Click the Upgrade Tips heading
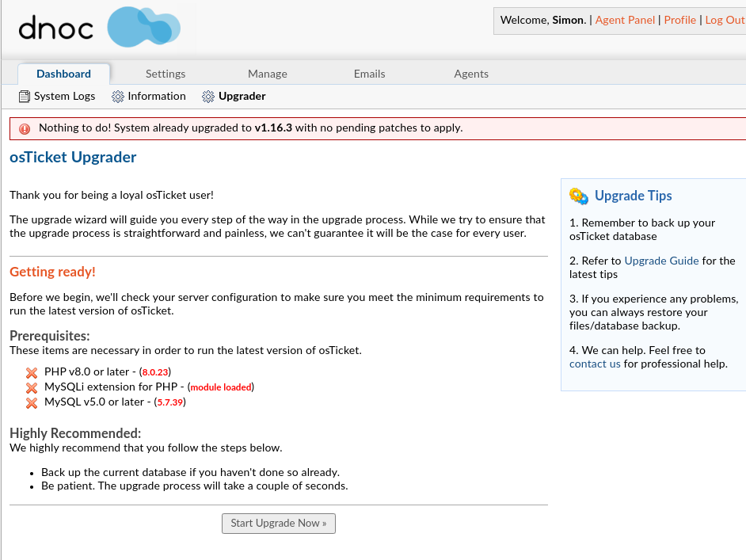The image size is (746, 560). click(634, 196)
